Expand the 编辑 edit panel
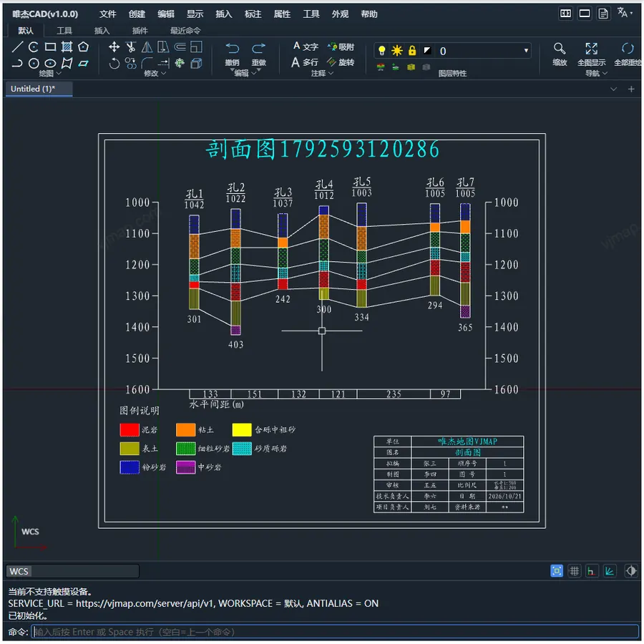 click(245, 73)
